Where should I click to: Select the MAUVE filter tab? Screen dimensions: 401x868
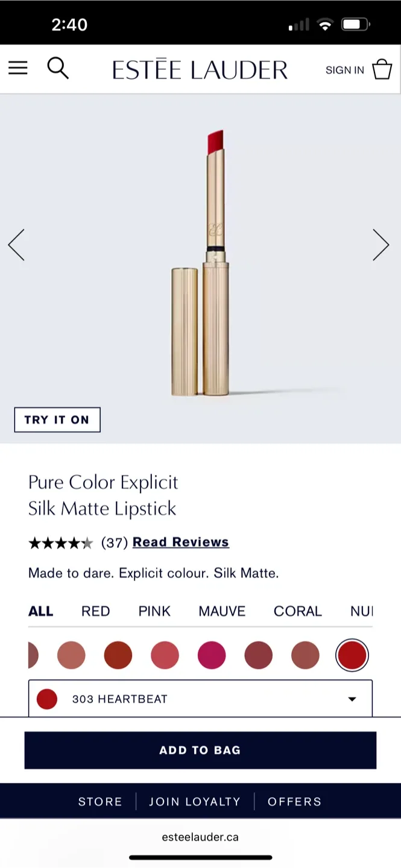(222, 611)
